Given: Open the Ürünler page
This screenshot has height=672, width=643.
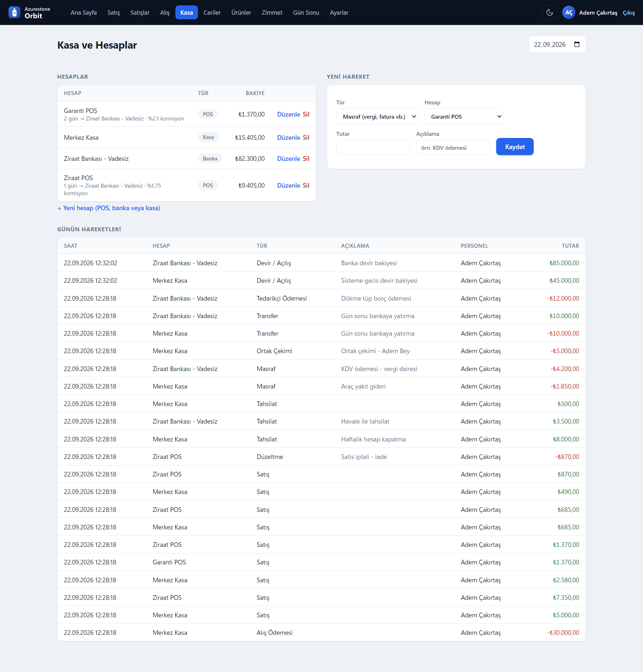Looking at the screenshot, I should tap(241, 13).
